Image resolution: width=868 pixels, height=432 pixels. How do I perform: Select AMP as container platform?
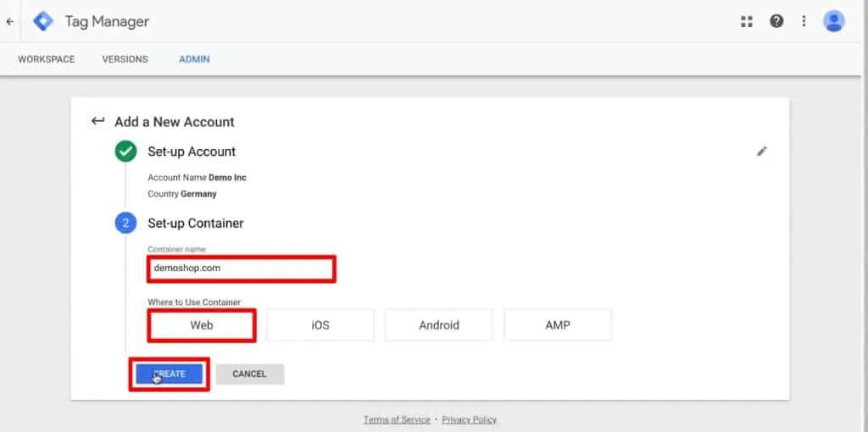[558, 325]
